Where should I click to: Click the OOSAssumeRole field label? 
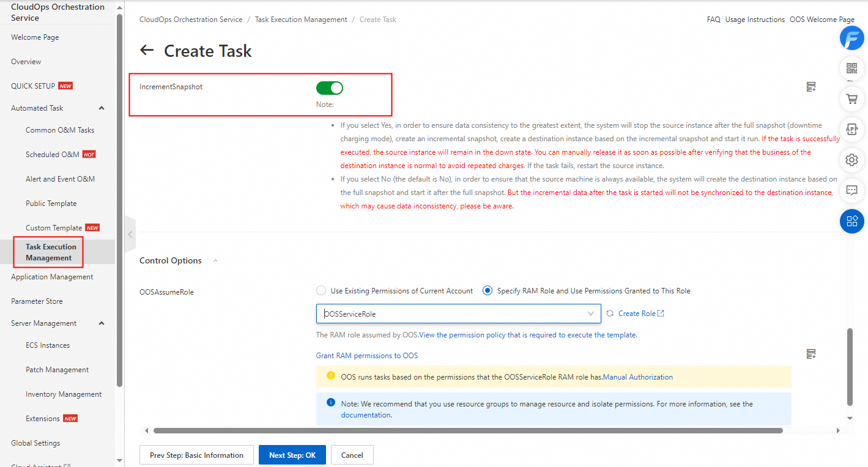(x=166, y=292)
